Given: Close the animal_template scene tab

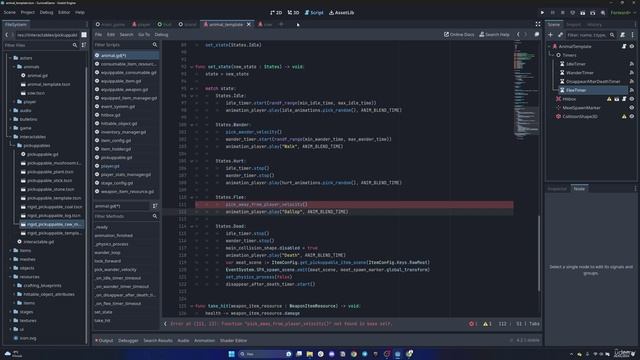Looking at the screenshot, I should tap(249, 24).
